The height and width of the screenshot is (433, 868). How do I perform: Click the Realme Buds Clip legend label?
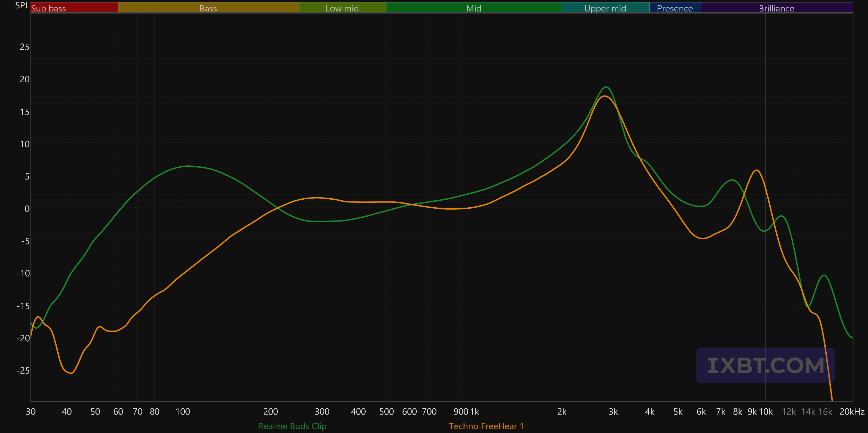click(x=292, y=426)
